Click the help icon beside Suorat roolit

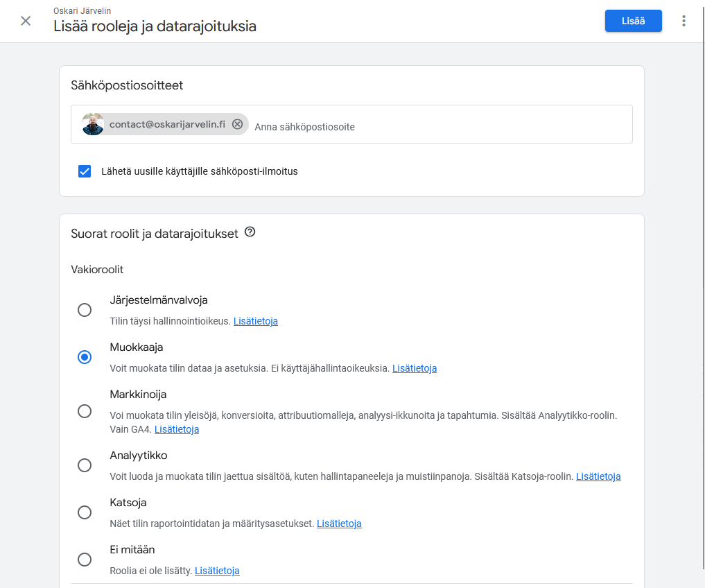pyautogui.click(x=250, y=232)
